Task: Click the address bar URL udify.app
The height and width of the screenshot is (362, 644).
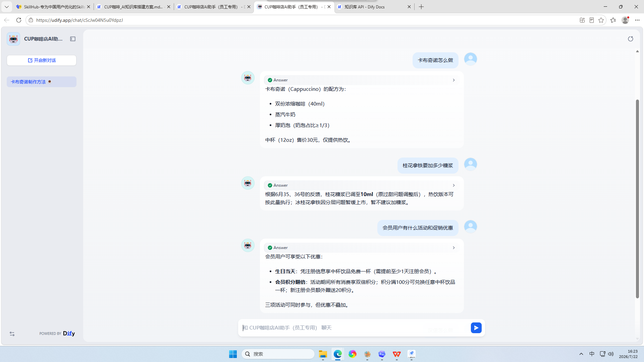Action: [79, 20]
